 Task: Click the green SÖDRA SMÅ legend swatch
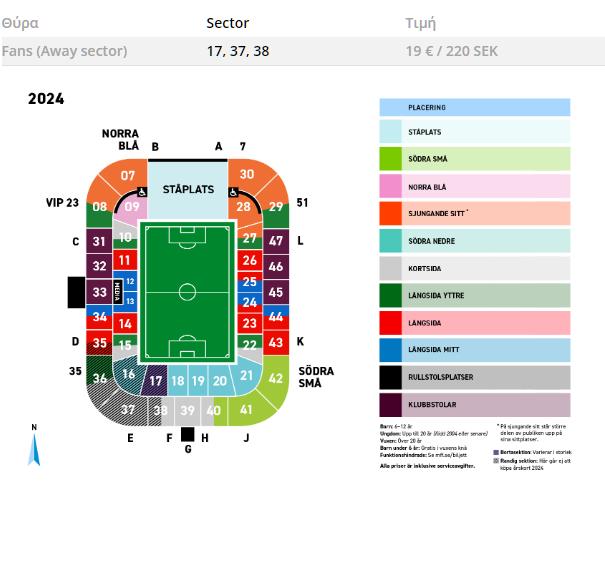(390, 159)
